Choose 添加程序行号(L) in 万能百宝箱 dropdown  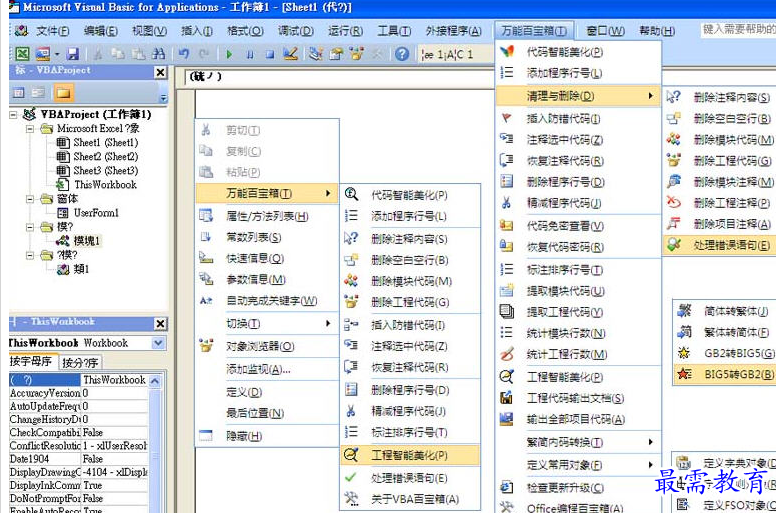point(578,73)
